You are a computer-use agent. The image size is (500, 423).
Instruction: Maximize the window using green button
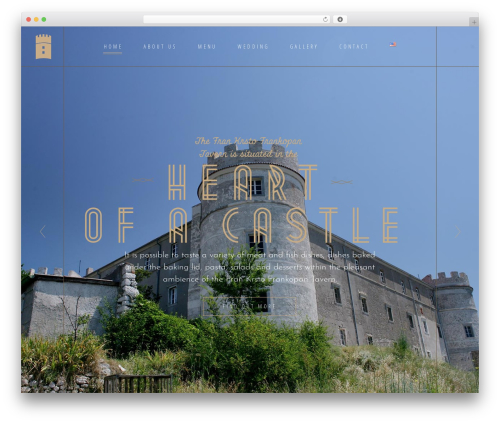[44, 19]
